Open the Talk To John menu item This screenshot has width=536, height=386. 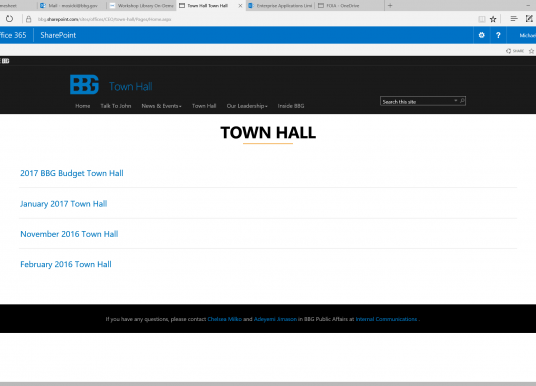coord(116,106)
